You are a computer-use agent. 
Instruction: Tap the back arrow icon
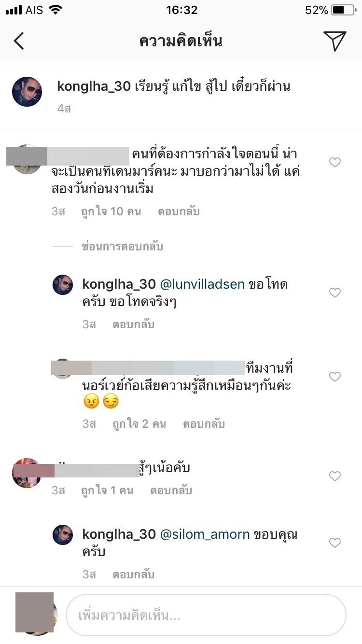pos(19,41)
